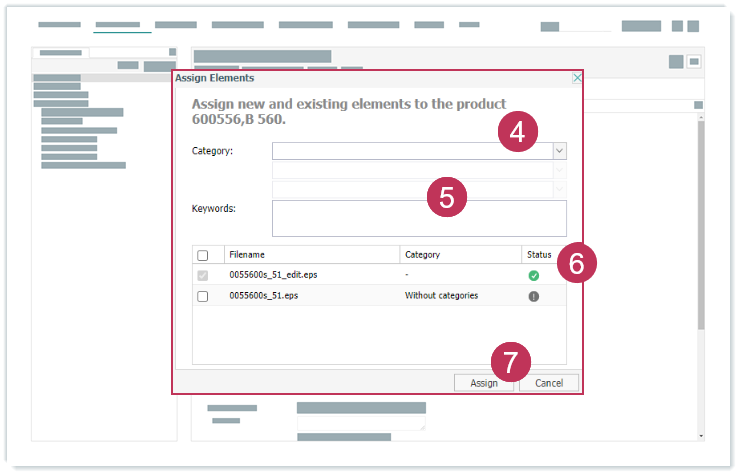Viewport: 740px width, 476px height.
Task: Close the Assign Elements dialog
Action: 577,78
